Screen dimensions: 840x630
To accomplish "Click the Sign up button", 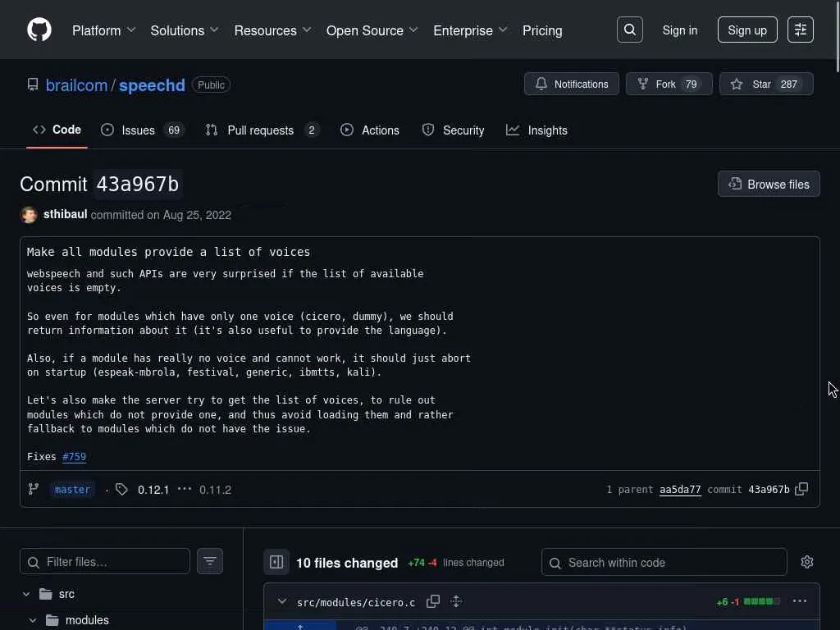I will [746, 30].
